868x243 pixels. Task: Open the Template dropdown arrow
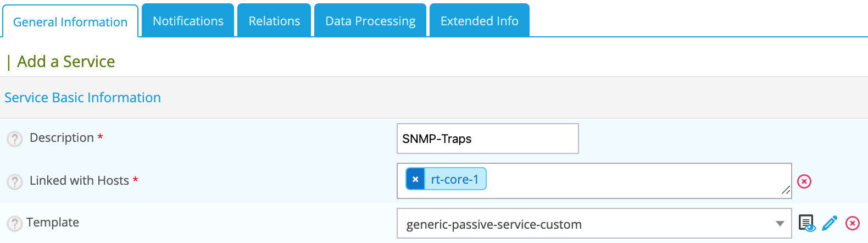tap(780, 224)
